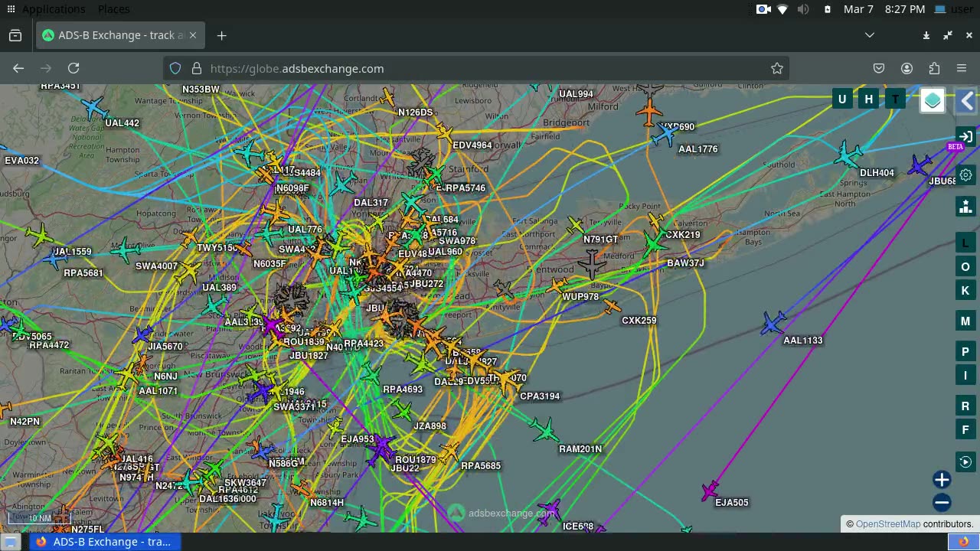Viewport: 980px width, 551px height.
Task: Select the ADS-B Exchange browser tab
Action: pyautogui.click(x=119, y=35)
